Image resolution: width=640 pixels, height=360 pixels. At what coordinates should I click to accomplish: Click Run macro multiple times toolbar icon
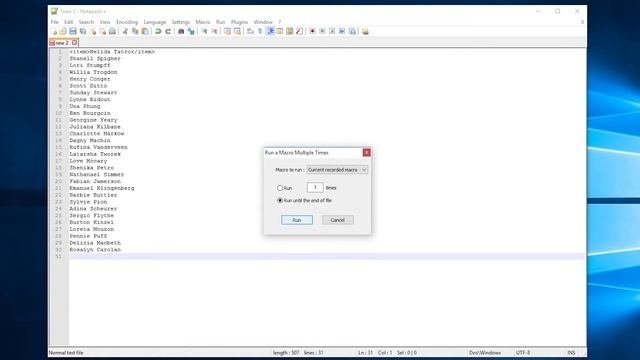(x=342, y=31)
